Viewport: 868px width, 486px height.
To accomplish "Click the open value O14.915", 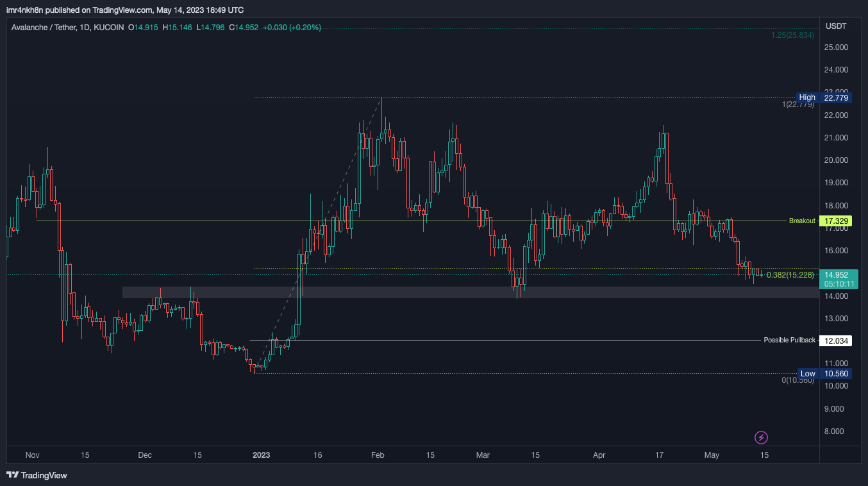I will tap(144, 28).
